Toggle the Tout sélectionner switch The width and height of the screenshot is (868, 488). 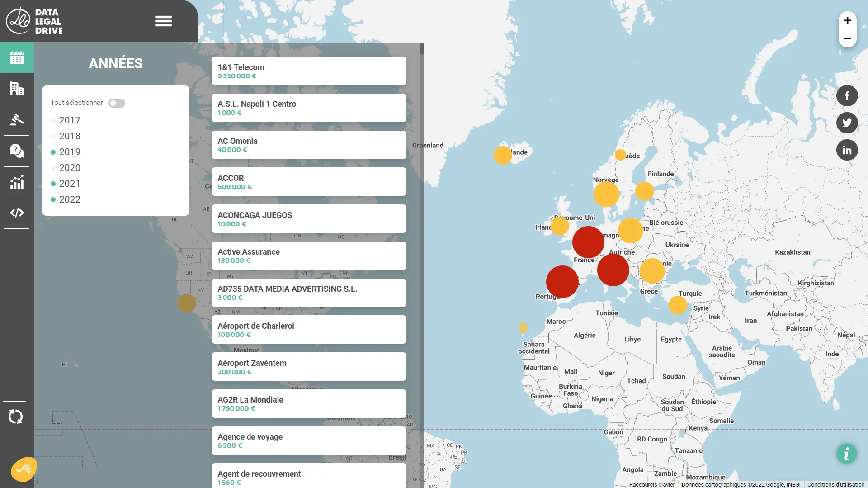click(117, 103)
